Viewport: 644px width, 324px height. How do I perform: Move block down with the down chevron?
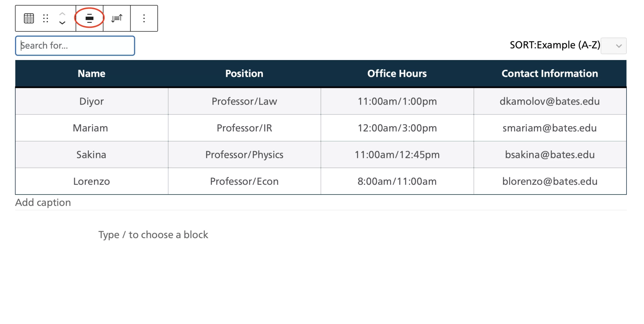click(62, 23)
